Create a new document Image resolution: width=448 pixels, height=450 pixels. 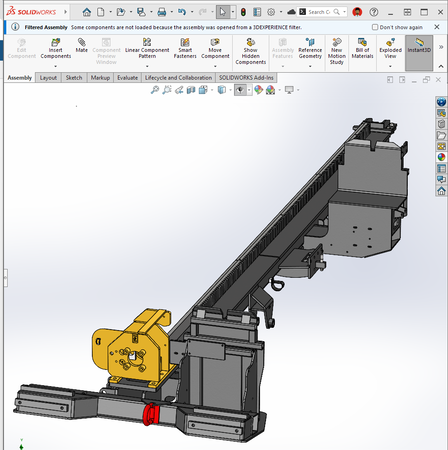100,12
